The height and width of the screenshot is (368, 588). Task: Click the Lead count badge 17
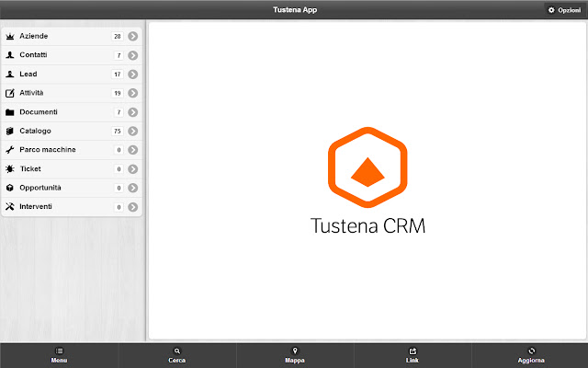point(118,75)
